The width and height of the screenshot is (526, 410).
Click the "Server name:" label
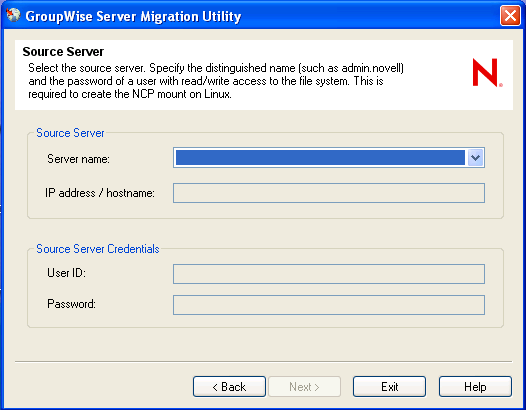click(78, 159)
